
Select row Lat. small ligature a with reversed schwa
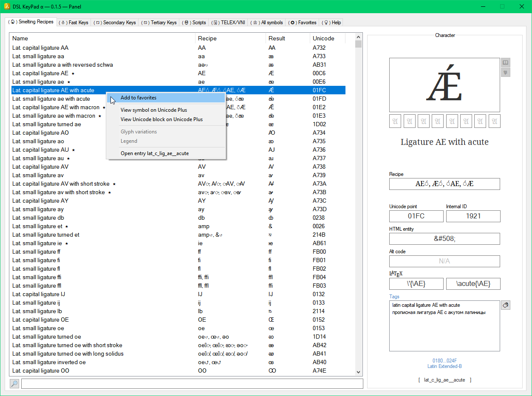point(178,65)
